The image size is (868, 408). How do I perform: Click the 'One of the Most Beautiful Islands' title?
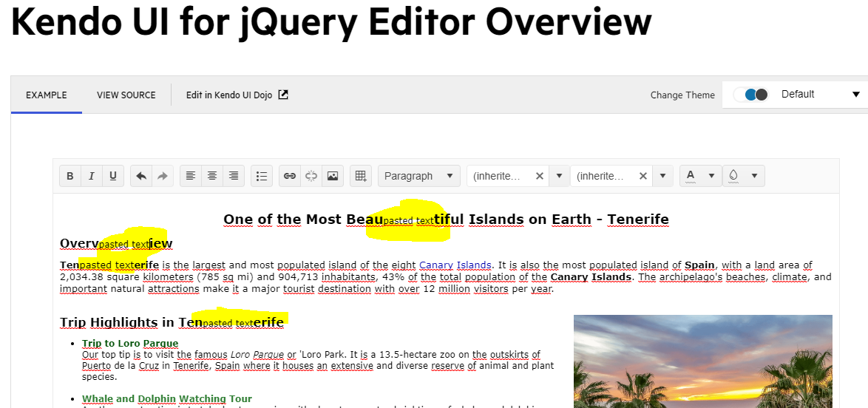pyautogui.click(x=446, y=220)
